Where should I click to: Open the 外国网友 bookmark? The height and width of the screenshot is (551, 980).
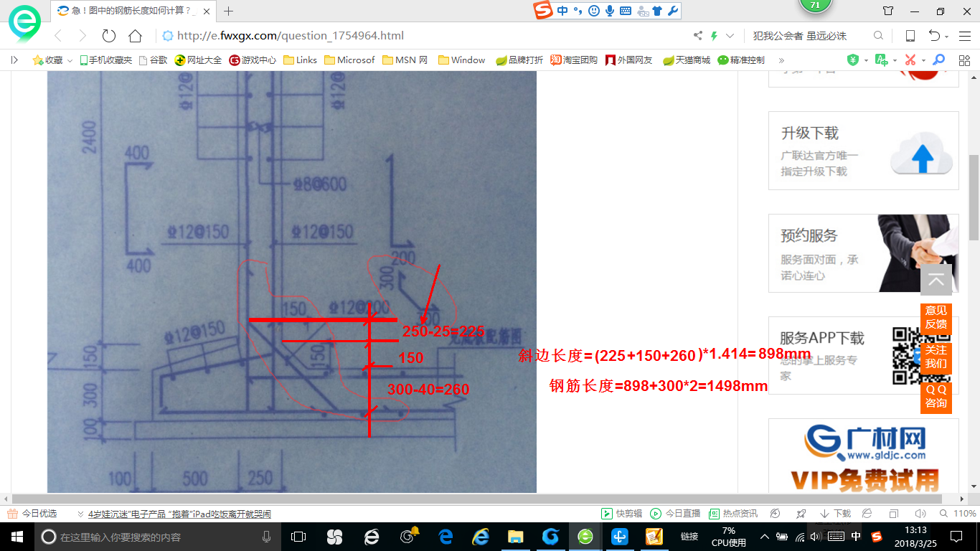[x=629, y=60]
